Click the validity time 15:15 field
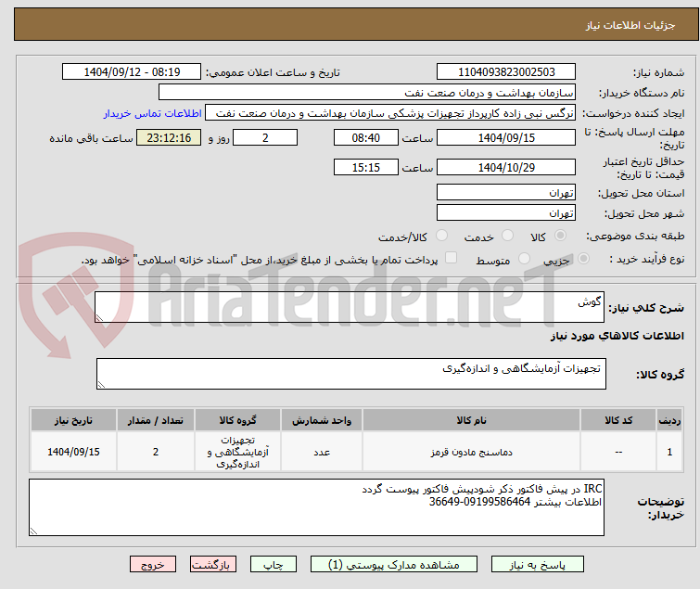Screen dimensions: 700x589 (x=366, y=168)
